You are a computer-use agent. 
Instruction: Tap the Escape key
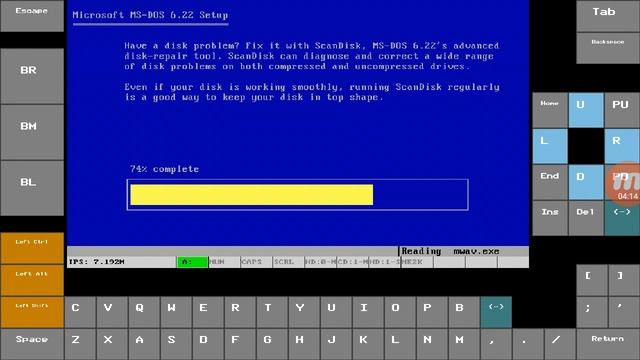32,16
